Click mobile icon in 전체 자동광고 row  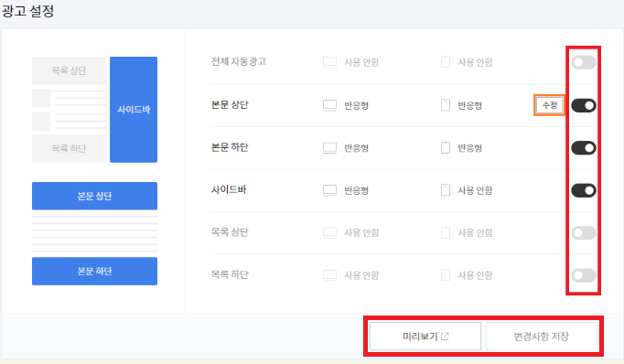(x=446, y=62)
